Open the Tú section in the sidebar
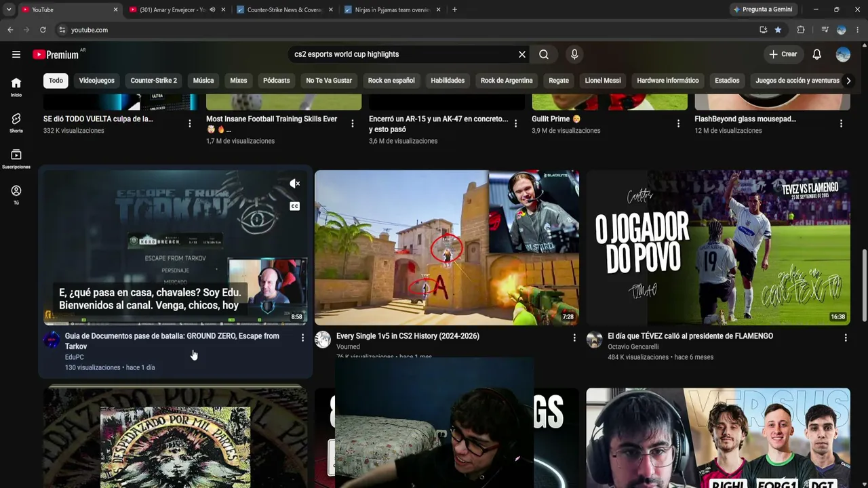The image size is (868, 488). 16,195
